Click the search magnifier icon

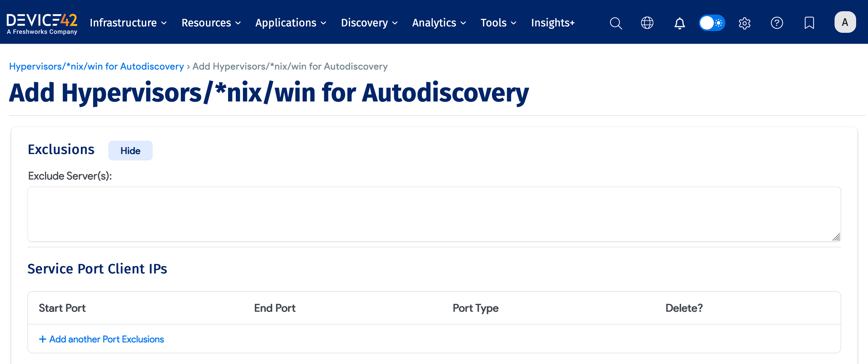coord(616,23)
